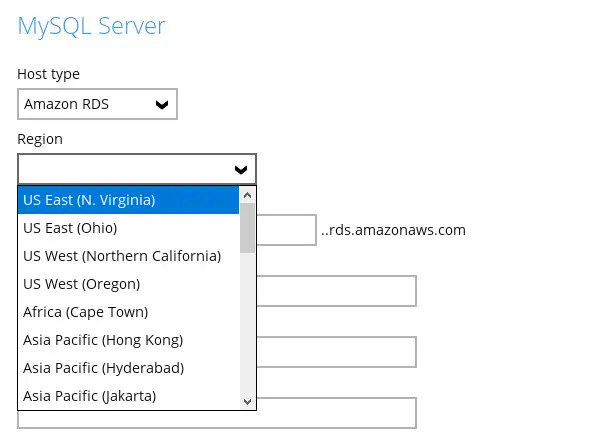The width and height of the screenshot is (607, 445).
Task: Click the chevron arrow of Host type
Action: coord(161,104)
